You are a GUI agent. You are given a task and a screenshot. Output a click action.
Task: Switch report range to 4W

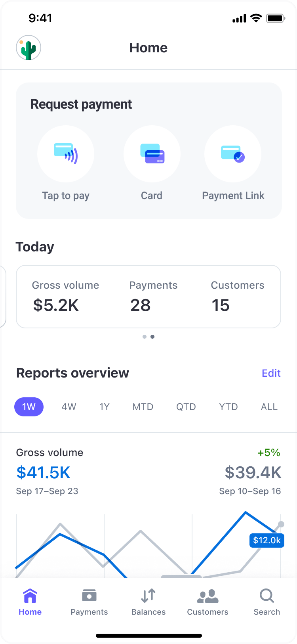point(69,407)
